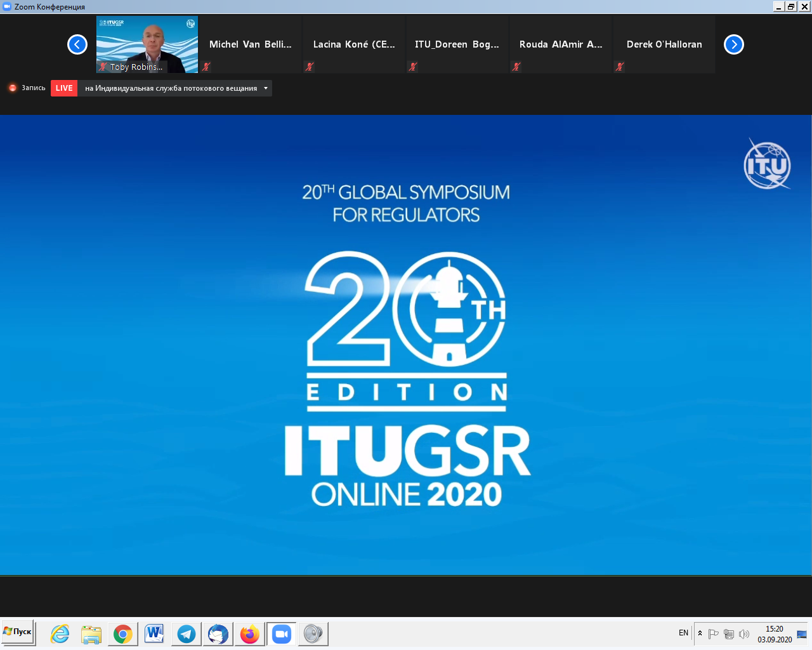
Task: Click the red LIVE badge
Action: coord(64,88)
